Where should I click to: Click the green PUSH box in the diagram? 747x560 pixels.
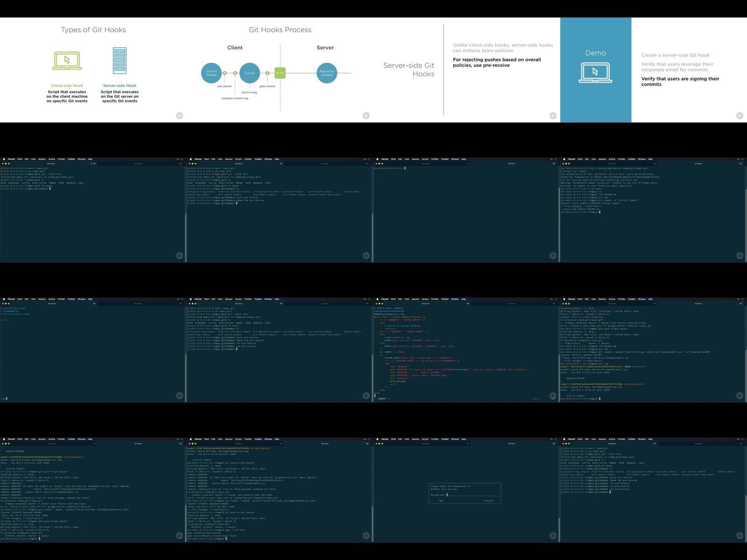(x=280, y=73)
